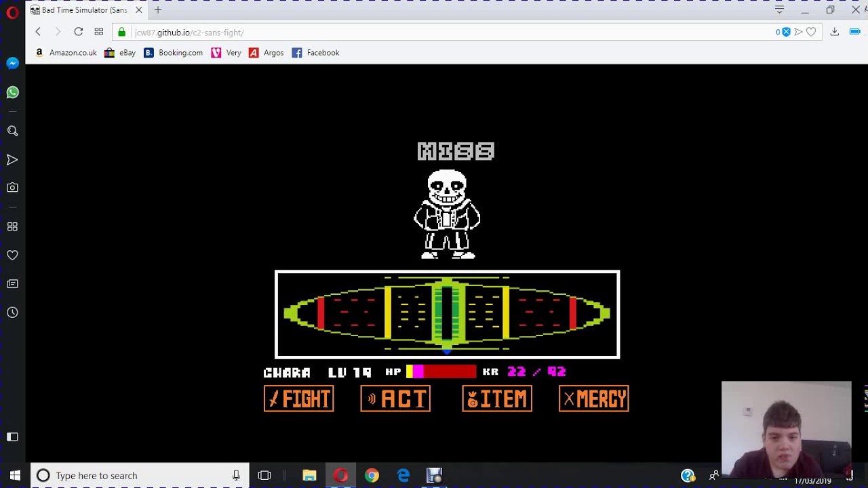Viewport: 868px width, 488px height.
Task: Click the attack target meter center bar
Action: pyautogui.click(x=447, y=313)
